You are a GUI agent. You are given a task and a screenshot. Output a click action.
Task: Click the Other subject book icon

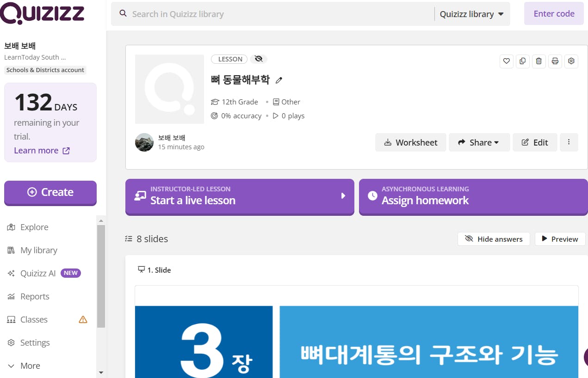pyautogui.click(x=276, y=102)
